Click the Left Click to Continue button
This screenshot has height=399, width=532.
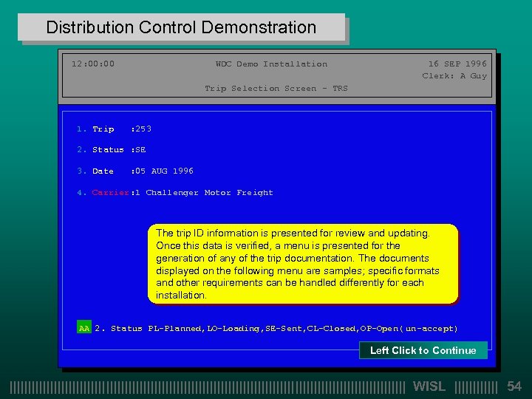point(423,350)
